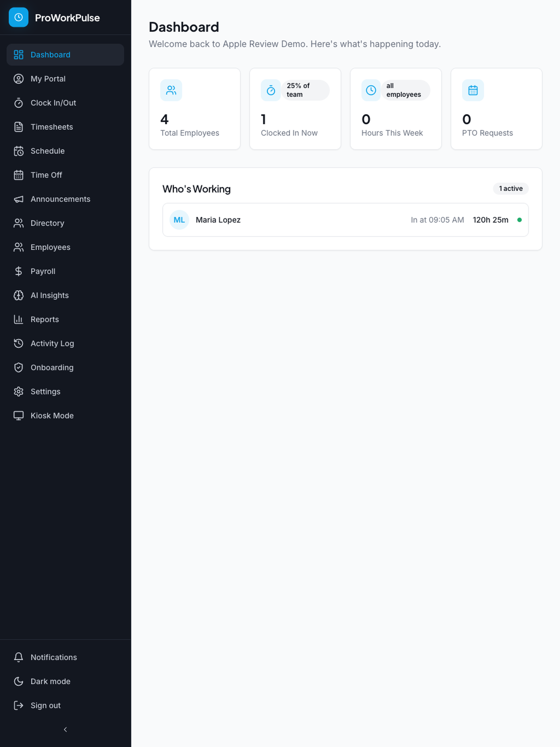
Task: Click 'In at 09:05 AM' text
Action: [437, 220]
